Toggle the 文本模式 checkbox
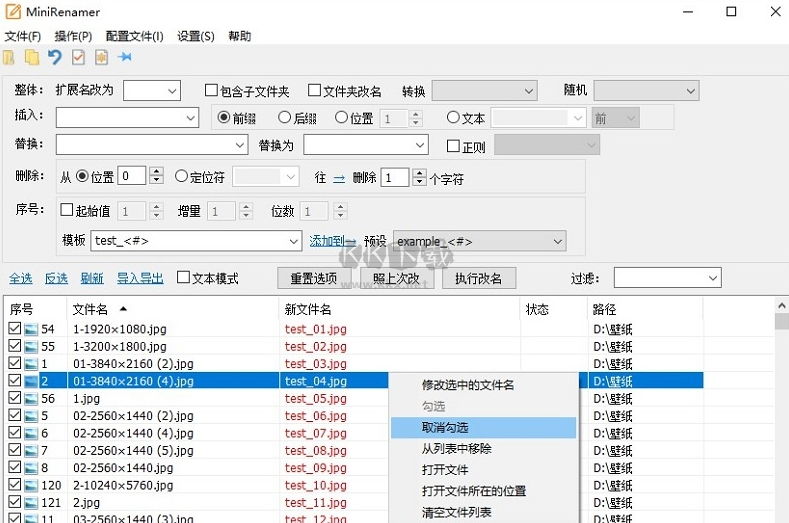 coord(183,278)
